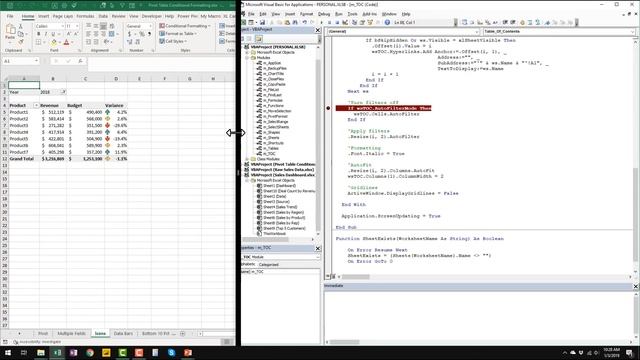This screenshot has height=360, width=640.
Task: Switch to Excel Data ribbon tab
Action: click(103, 16)
